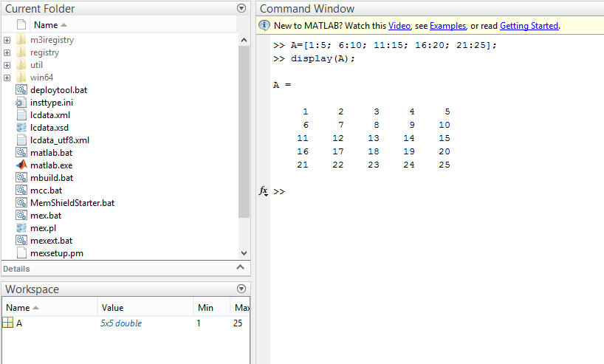Select the deploytool.bat file icon
Viewport: 604px width, 364px height.
tap(21, 90)
